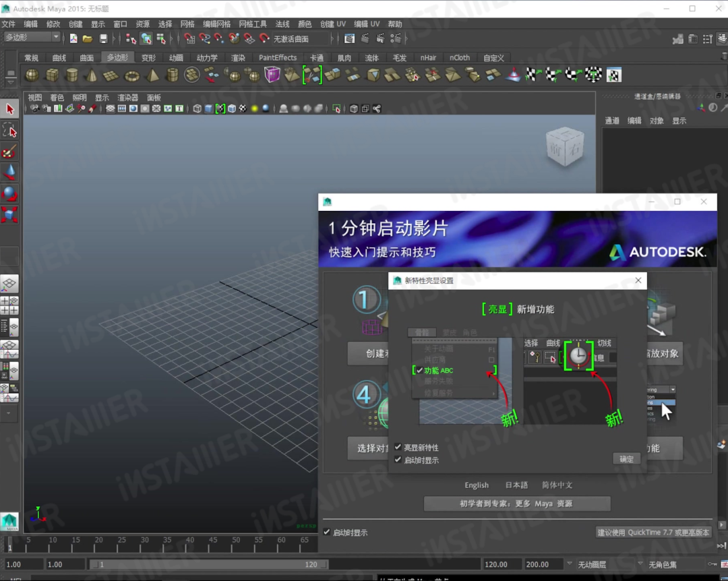Click the range slider bar ending at 120

(208, 564)
